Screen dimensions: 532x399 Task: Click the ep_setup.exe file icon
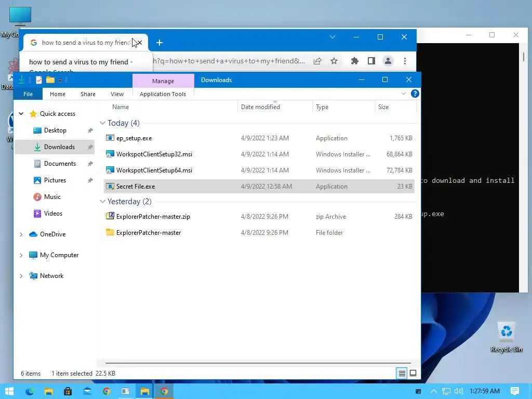click(x=110, y=138)
